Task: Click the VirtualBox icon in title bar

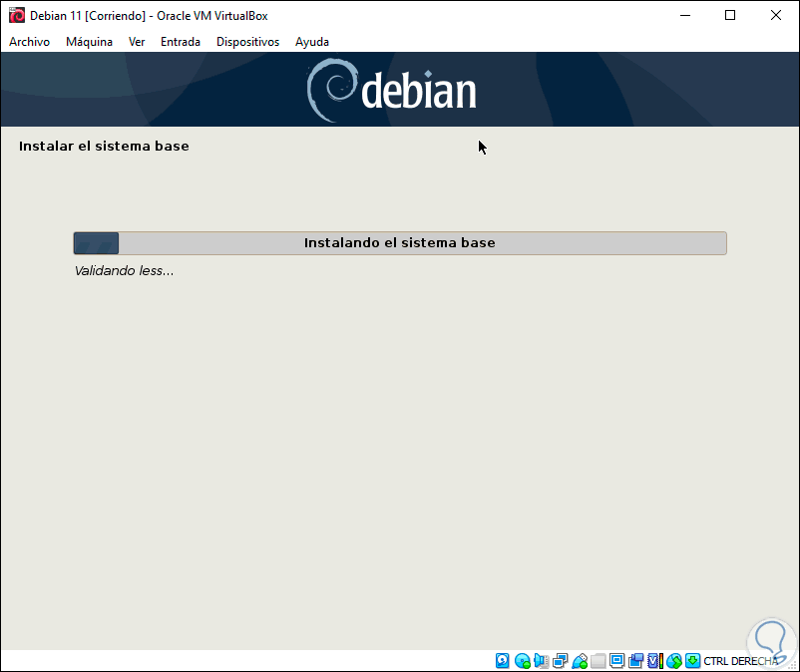Action: point(16,15)
